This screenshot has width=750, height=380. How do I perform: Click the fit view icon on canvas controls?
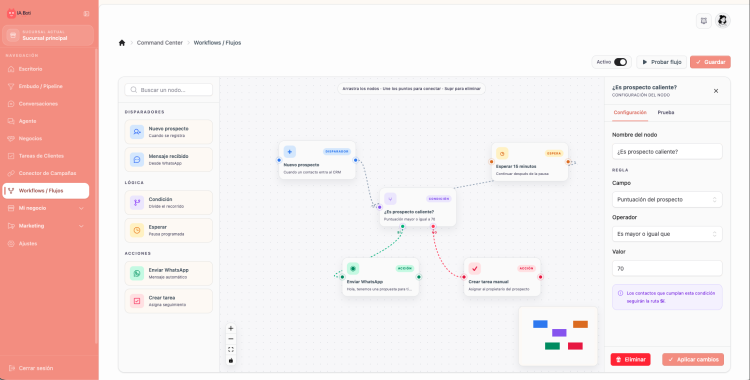tap(231, 350)
